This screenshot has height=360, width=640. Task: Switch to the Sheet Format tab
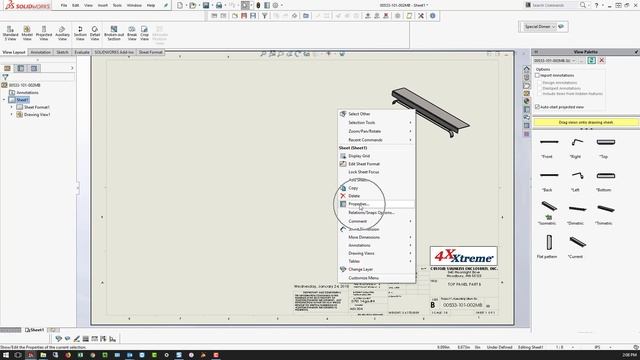(x=151, y=52)
